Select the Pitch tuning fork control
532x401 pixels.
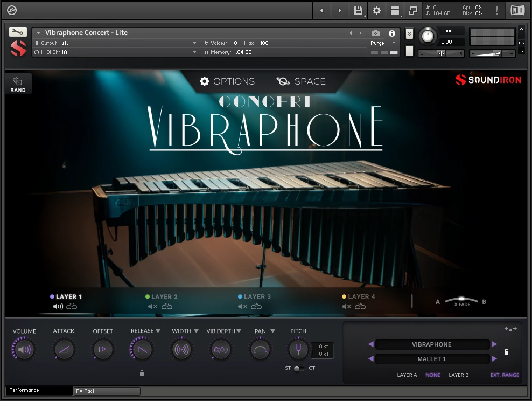pyautogui.click(x=298, y=349)
